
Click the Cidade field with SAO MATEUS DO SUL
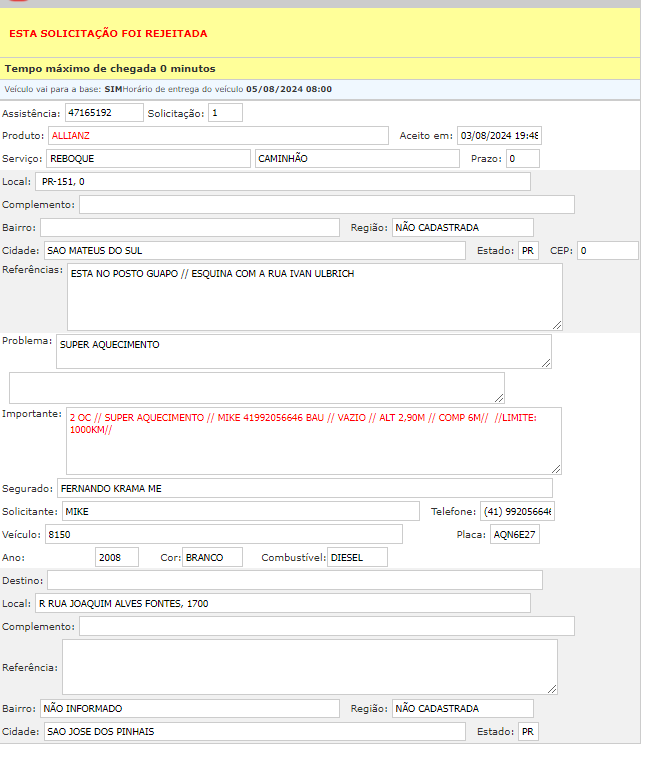coord(253,250)
